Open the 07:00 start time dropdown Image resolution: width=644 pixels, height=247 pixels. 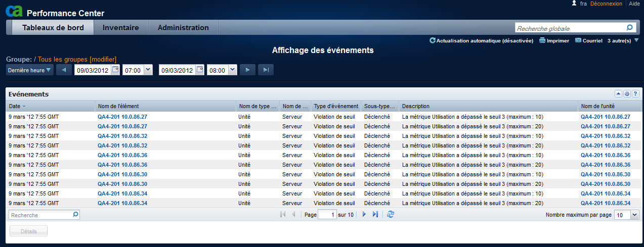pyautogui.click(x=148, y=70)
